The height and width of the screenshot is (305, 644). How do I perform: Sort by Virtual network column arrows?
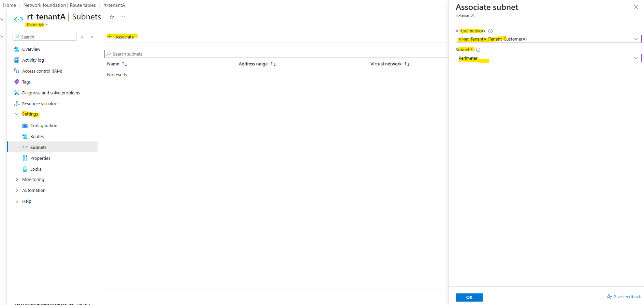click(x=407, y=64)
